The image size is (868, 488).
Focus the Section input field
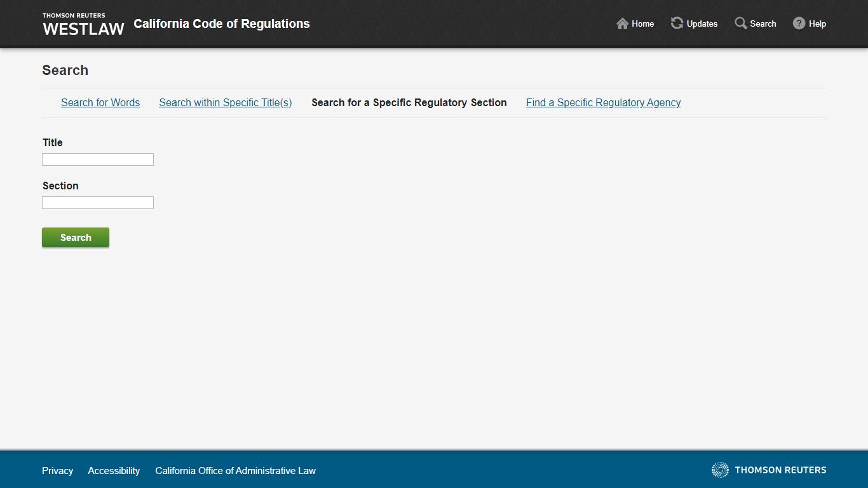click(98, 203)
